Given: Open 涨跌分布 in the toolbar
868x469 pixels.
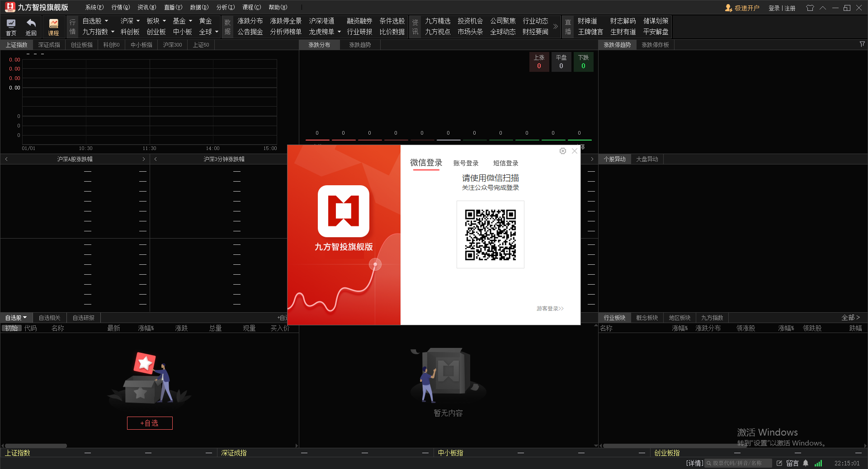Looking at the screenshot, I should click(250, 21).
